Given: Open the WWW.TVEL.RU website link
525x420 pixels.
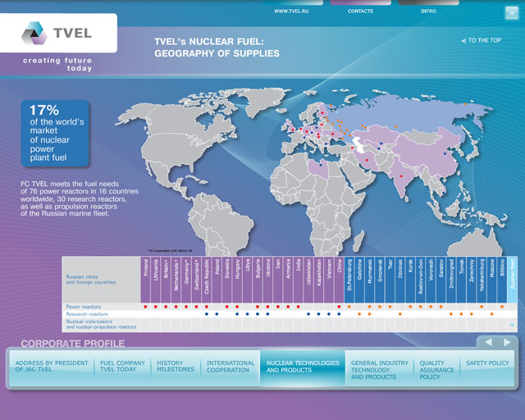Looking at the screenshot, I should point(291,11).
